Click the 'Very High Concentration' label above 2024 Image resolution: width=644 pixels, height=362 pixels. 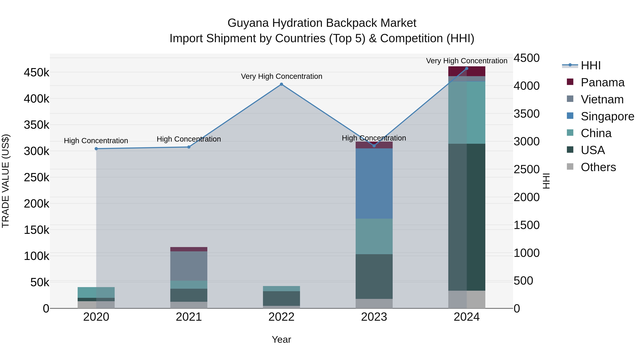467,61
